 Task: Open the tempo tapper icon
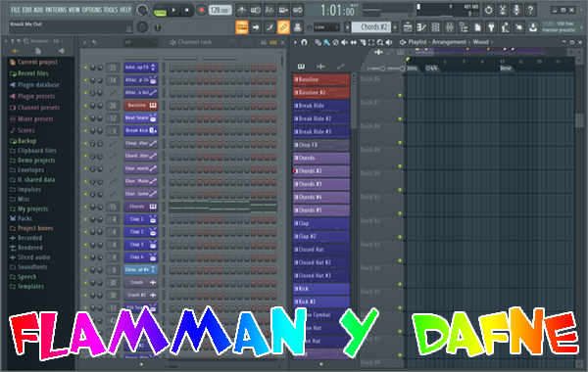click(505, 27)
